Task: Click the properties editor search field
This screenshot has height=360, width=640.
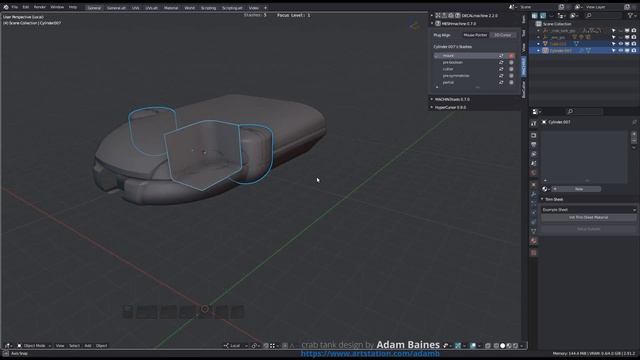Action: [x=584, y=111]
